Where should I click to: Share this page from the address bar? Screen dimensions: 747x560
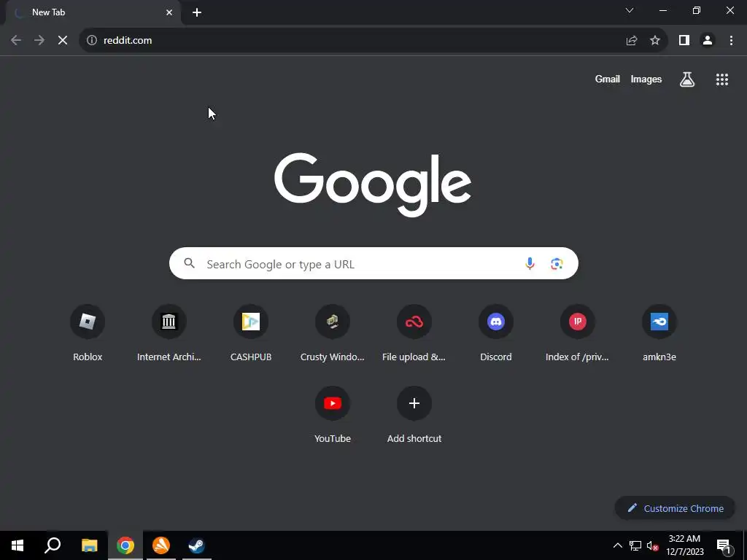[632, 41]
